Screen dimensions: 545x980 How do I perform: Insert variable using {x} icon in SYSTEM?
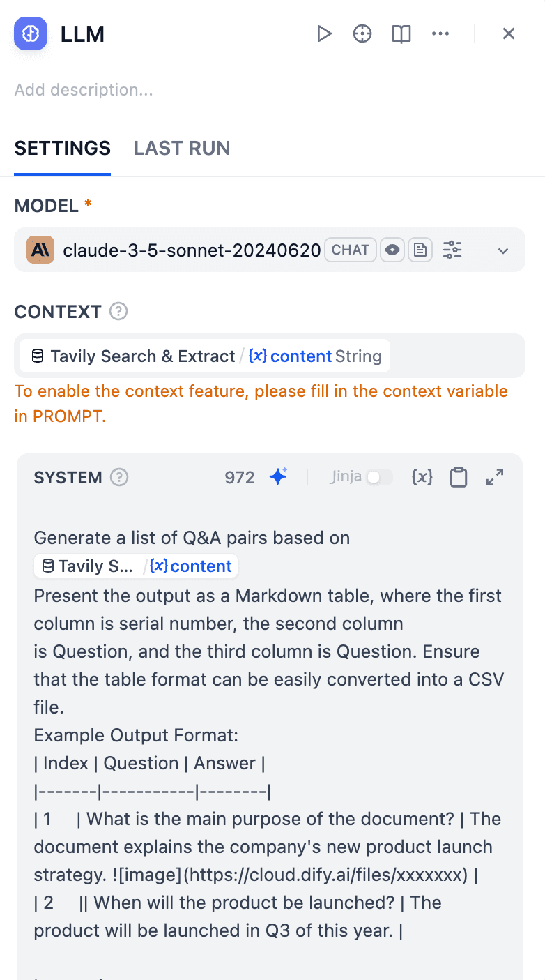click(422, 477)
